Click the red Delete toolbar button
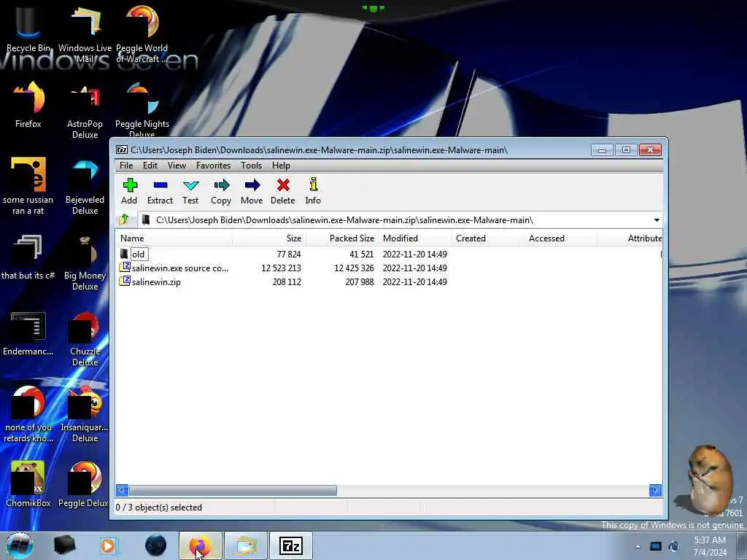The height and width of the screenshot is (560, 747). click(283, 192)
